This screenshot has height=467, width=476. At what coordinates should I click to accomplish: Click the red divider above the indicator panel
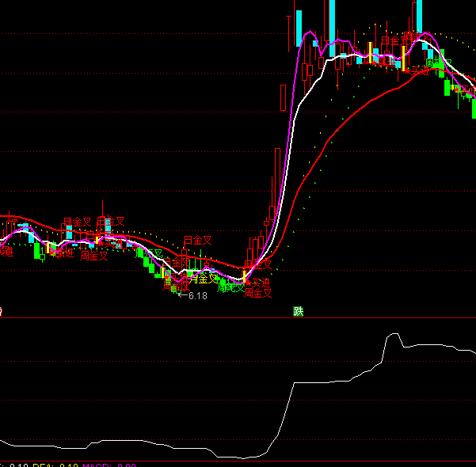point(238,318)
